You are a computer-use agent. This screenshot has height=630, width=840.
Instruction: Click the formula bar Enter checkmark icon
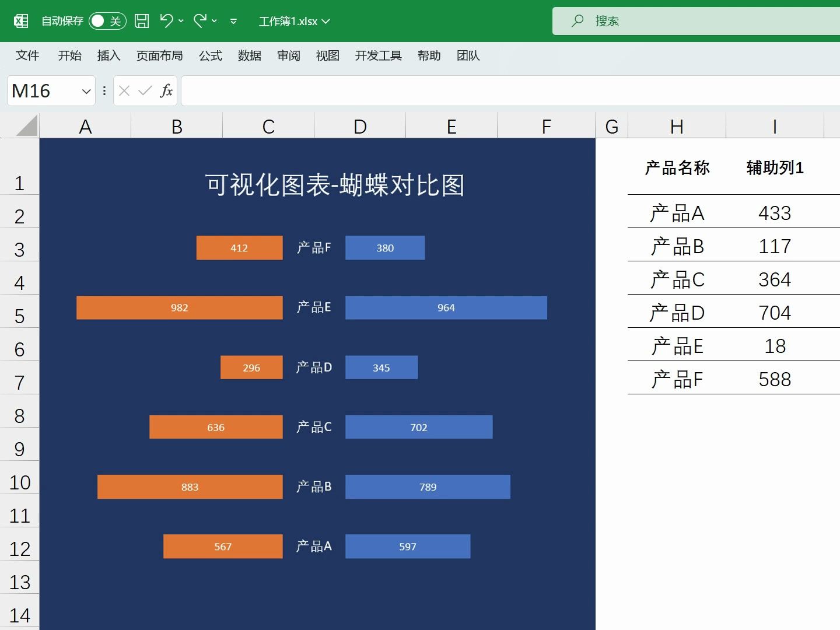[145, 91]
